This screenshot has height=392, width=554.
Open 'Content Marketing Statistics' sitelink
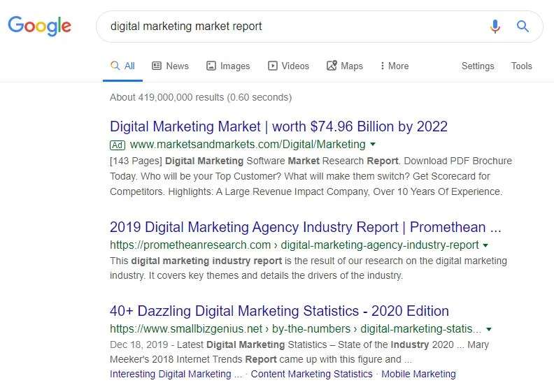coord(312,374)
